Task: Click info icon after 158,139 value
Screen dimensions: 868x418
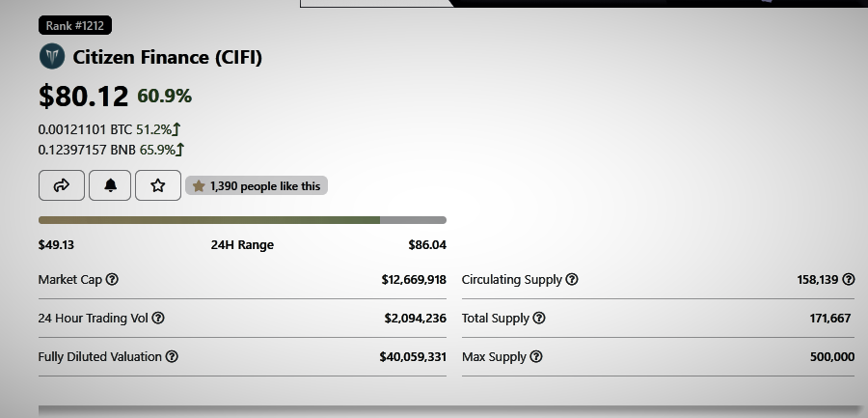Action: [x=848, y=279]
